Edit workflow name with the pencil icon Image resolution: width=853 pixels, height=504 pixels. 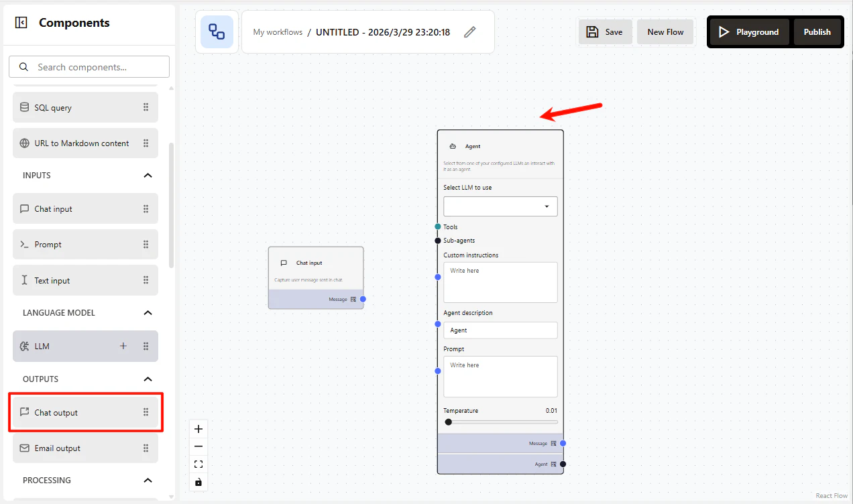pos(470,32)
